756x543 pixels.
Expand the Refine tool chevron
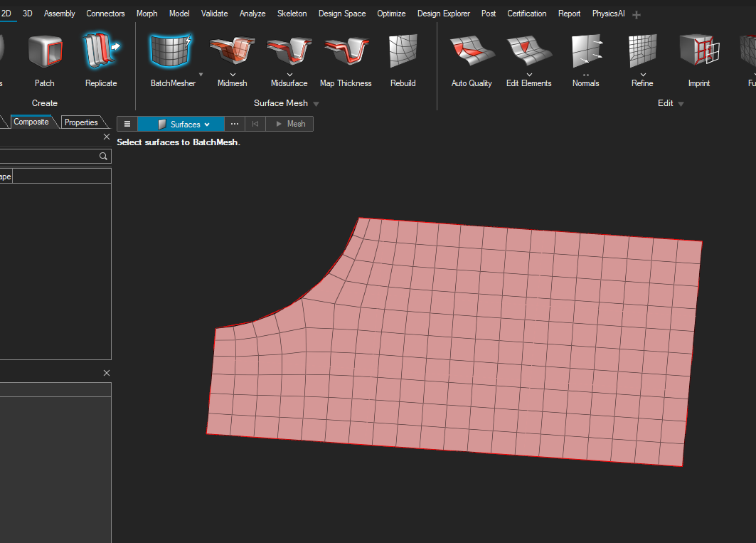[x=643, y=74]
